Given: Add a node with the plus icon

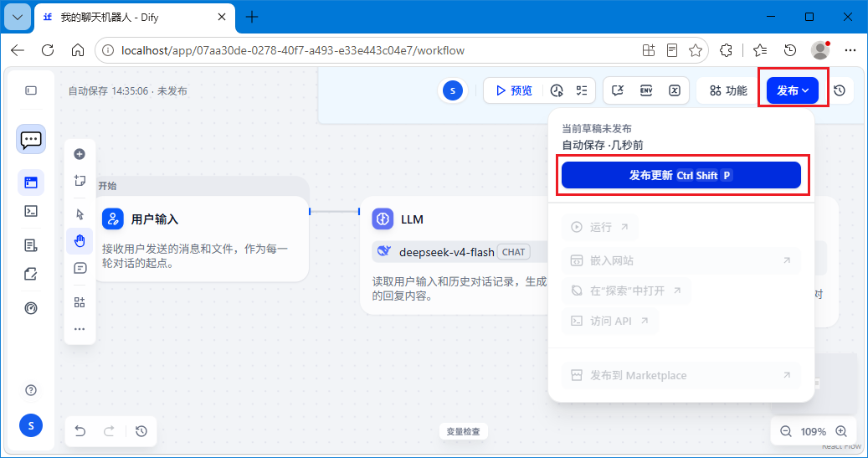Looking at the screenshot, I should 80,154.
